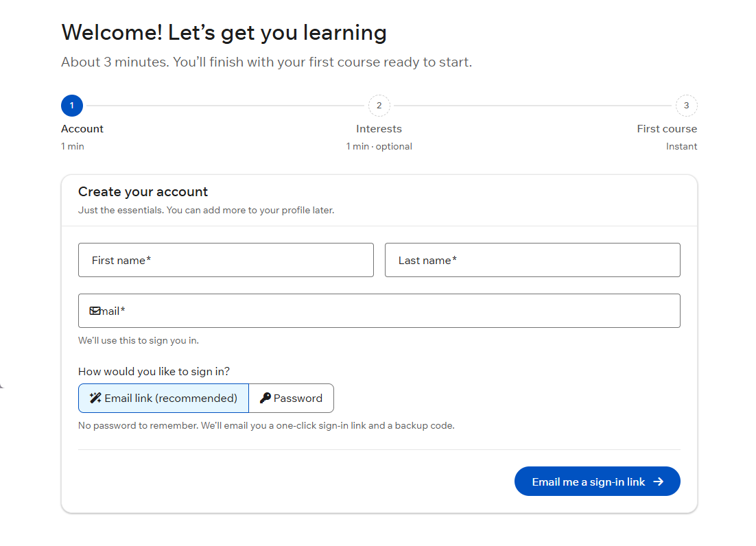Focus the Last name input field
The height and width of the screenshot is (546, 756).
click(x=533, y=260)
